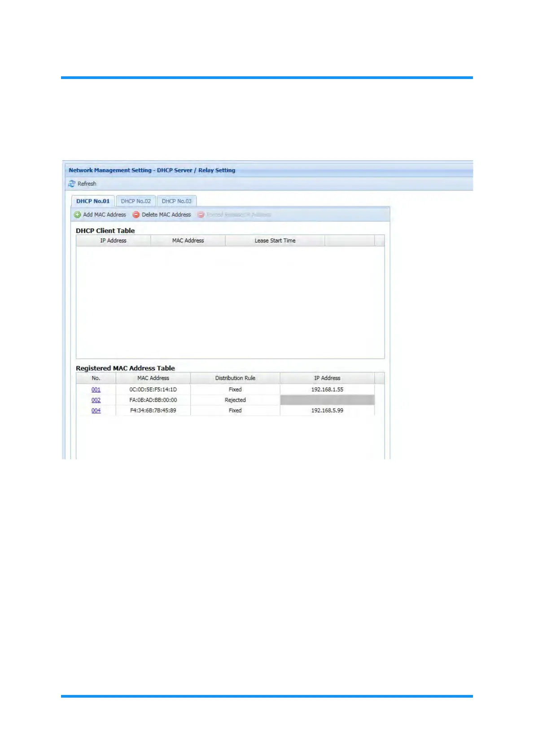Click the Delete MAC Address button label
This screenshot has width=534, height=756.
[166, 215]
